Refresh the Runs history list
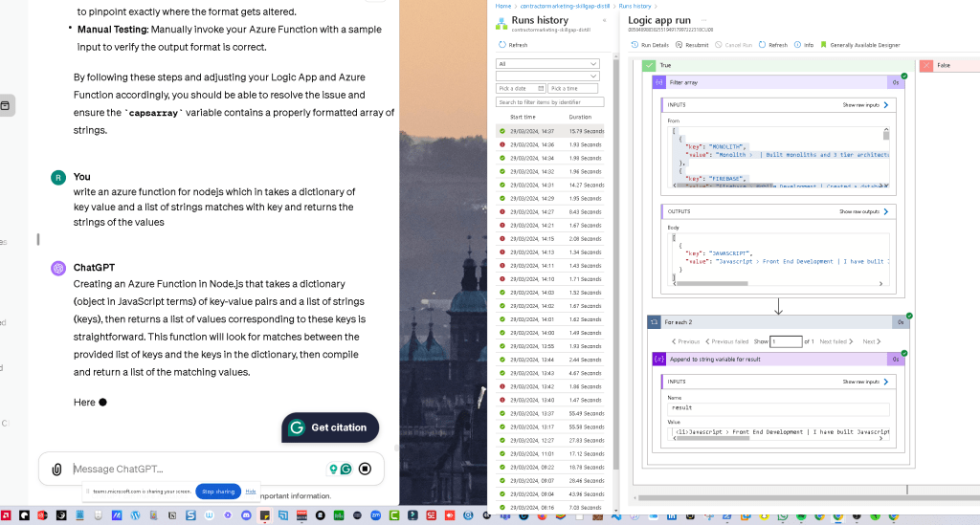 [513, 45]
